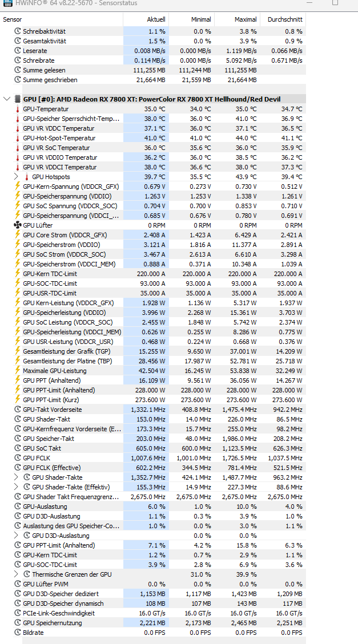
Task: Click lightning icon of Maximale GPU-Leistung
Action: pyautogui.click(x=18, y=371)
